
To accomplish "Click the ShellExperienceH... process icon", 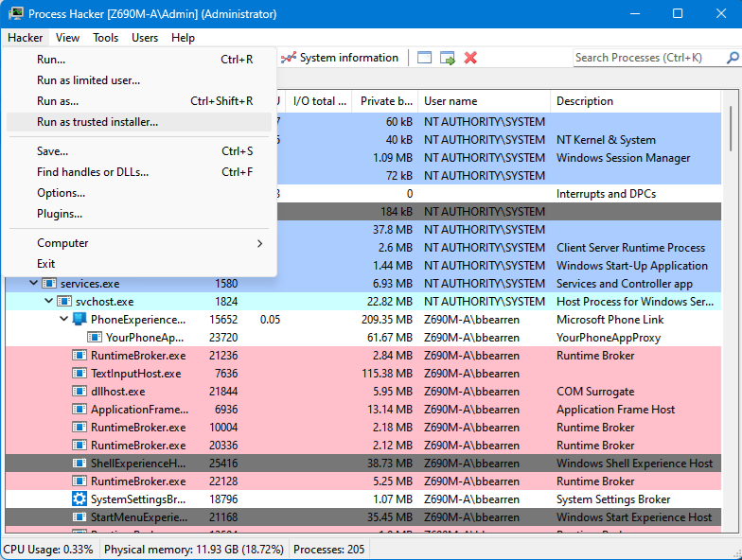I will tap(79, 464).
